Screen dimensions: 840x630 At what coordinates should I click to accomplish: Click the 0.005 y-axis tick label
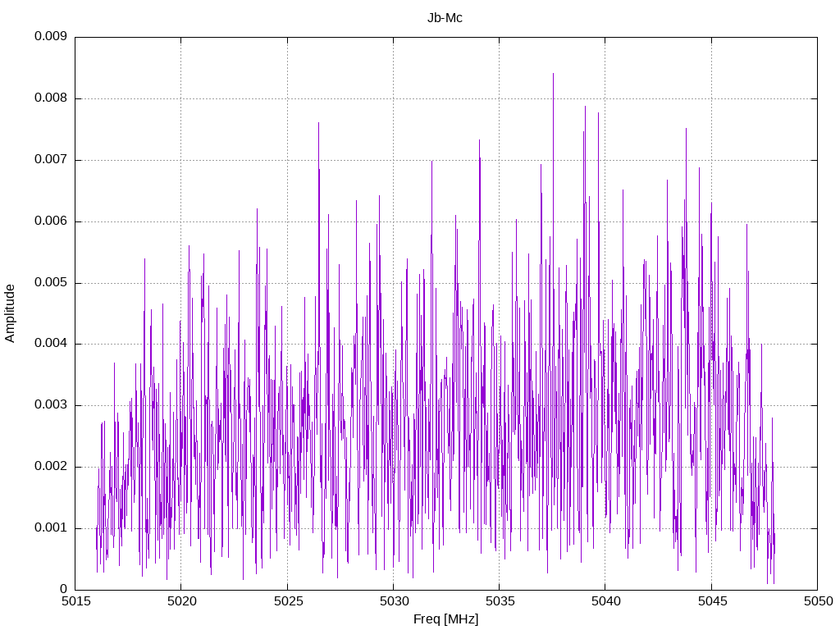[x=51, y=282]
